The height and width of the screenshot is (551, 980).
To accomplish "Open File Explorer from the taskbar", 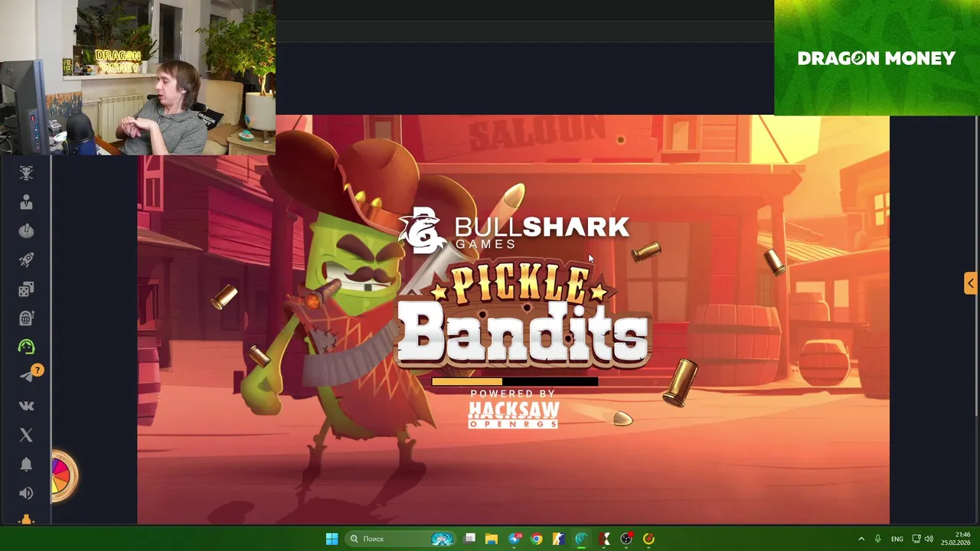I will [492, 539].
